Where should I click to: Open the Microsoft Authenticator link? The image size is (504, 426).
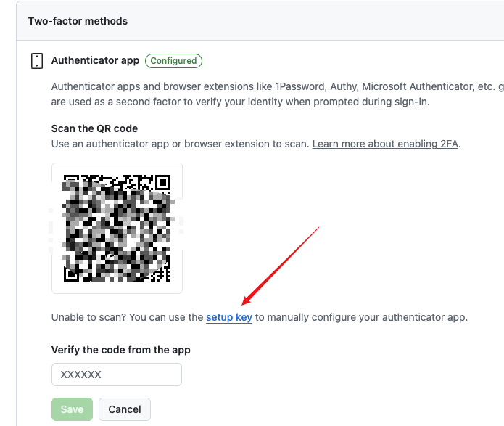(417, 86)
